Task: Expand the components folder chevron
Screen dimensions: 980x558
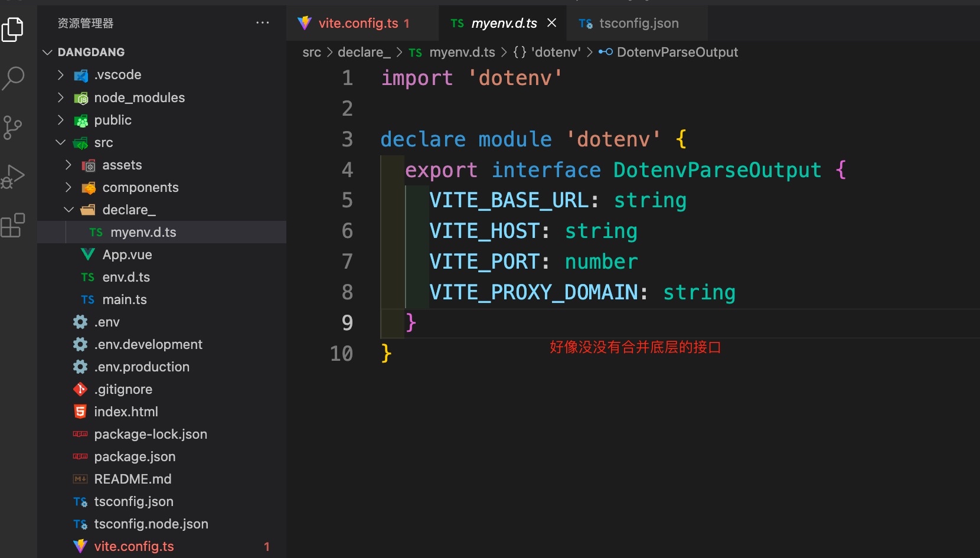Action: (68, 187)
